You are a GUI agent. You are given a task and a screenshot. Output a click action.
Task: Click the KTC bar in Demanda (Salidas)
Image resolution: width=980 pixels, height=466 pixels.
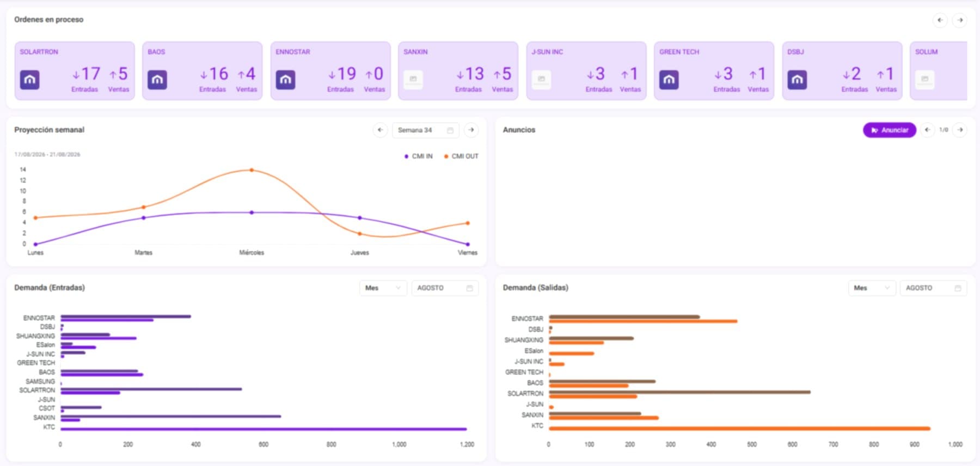click(739, 428)
